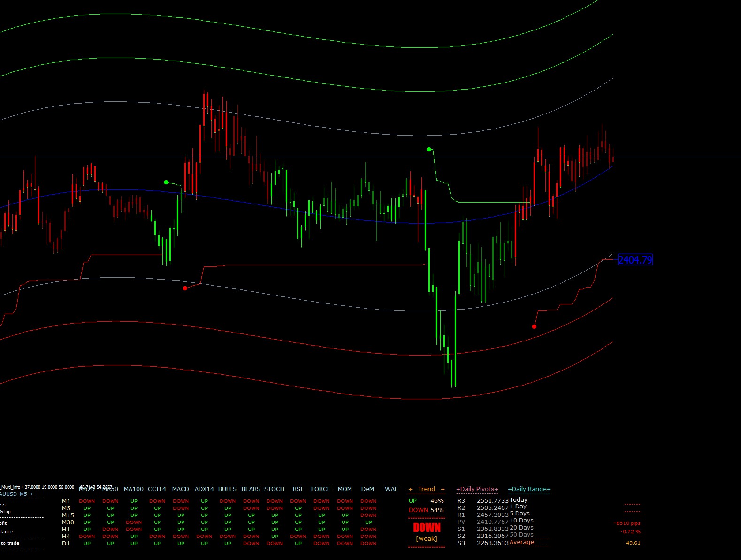Select the FORCE column header

coord(321,489)
